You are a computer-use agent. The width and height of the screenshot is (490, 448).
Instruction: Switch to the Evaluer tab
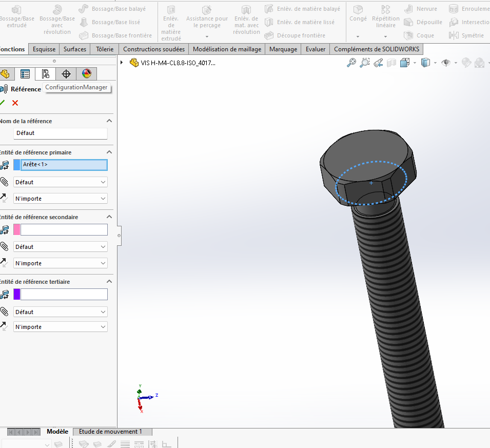316,49
